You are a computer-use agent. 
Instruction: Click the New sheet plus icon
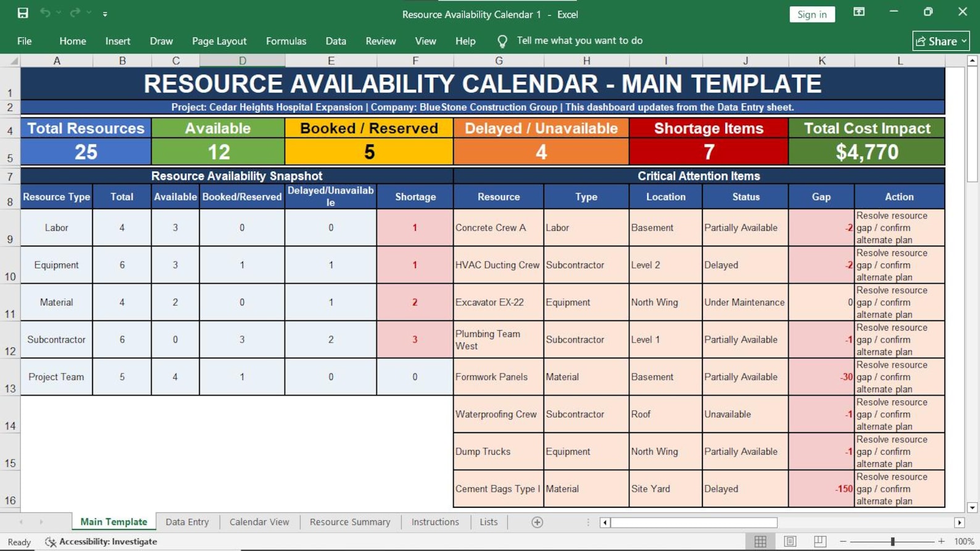pyautogui.click(x=538, y=522)
